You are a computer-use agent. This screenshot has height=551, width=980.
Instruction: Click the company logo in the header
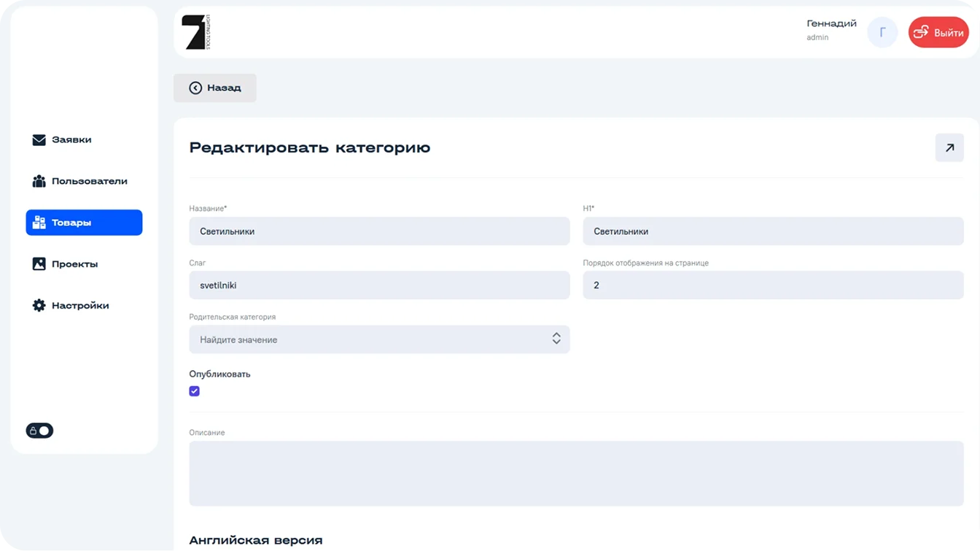195,32
